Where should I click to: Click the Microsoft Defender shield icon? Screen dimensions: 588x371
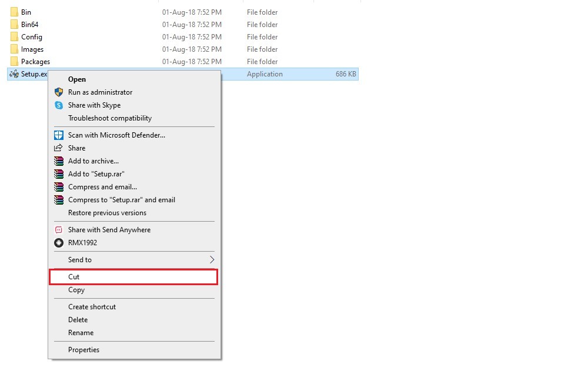pyautogui.click(x=59, y=135)
